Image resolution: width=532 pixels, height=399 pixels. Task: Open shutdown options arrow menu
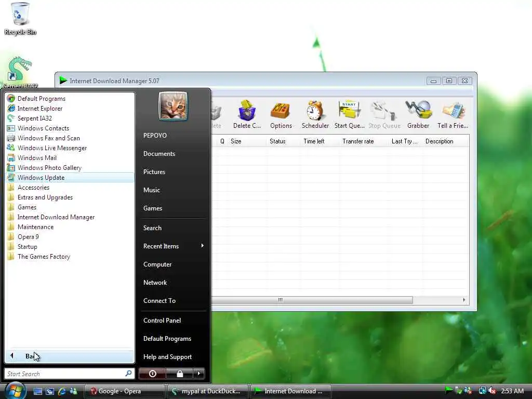coord(199,374)
